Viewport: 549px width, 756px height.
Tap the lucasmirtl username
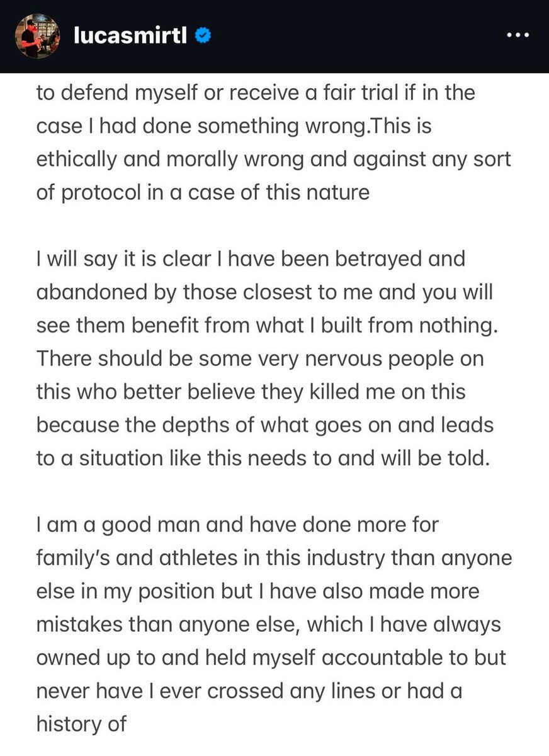coord(130,37)
